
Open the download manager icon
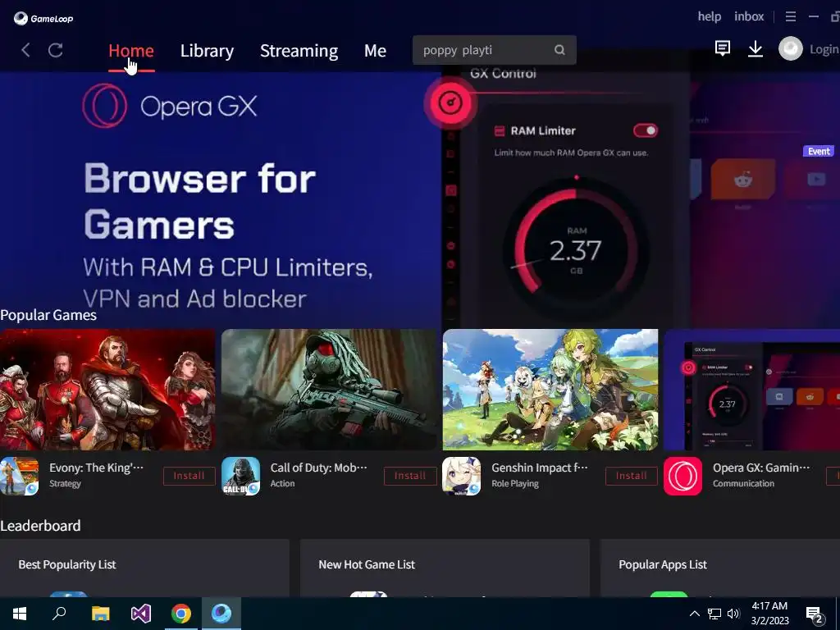coord(756,48)
